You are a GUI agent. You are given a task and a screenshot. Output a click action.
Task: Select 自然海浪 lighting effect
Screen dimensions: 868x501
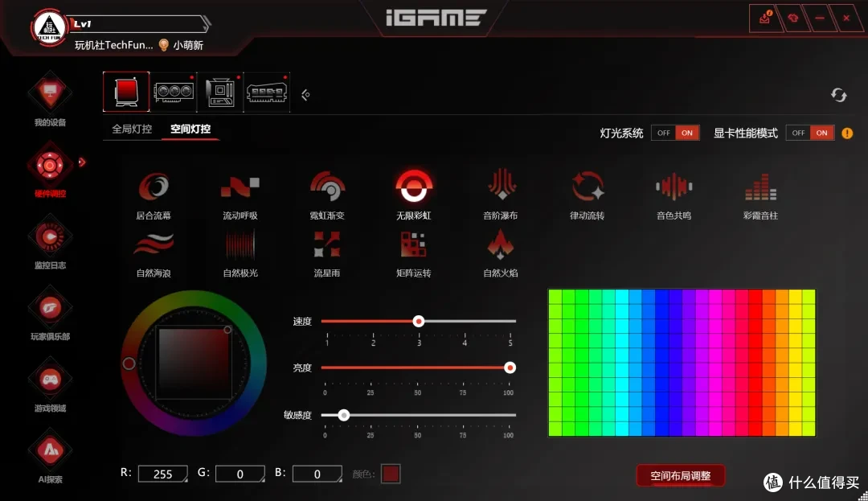tap(154, 255)
